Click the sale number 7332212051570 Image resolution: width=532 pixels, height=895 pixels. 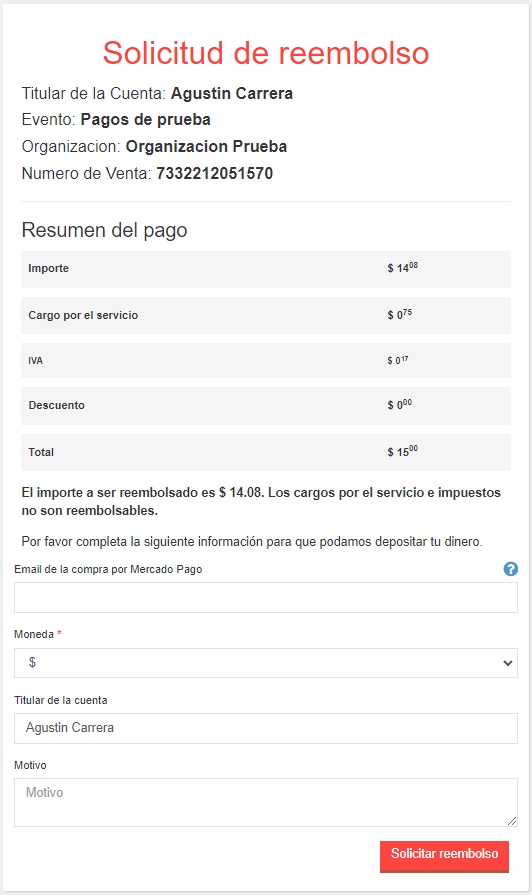pyautogui.click(x=215, y=173)
